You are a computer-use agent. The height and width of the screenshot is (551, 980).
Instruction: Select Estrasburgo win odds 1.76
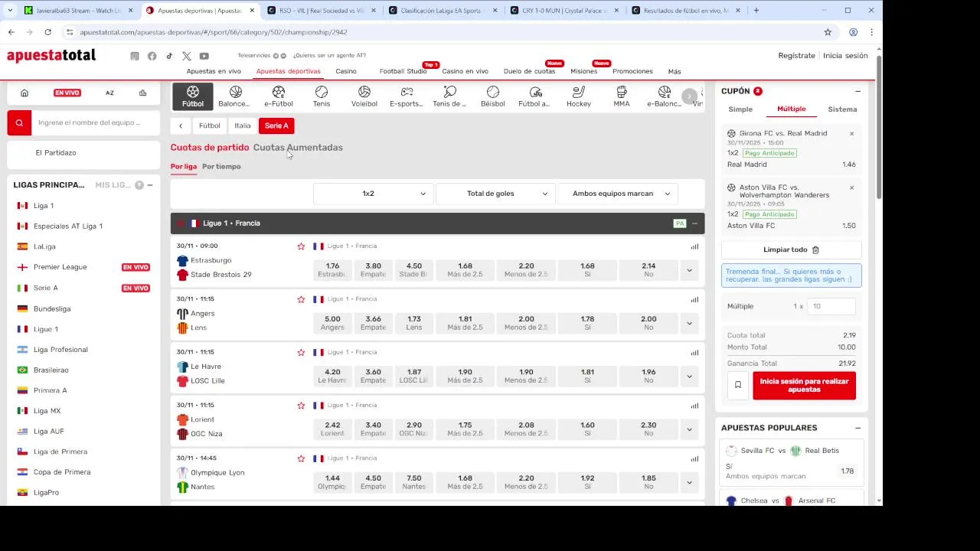(x=332, y=270)
